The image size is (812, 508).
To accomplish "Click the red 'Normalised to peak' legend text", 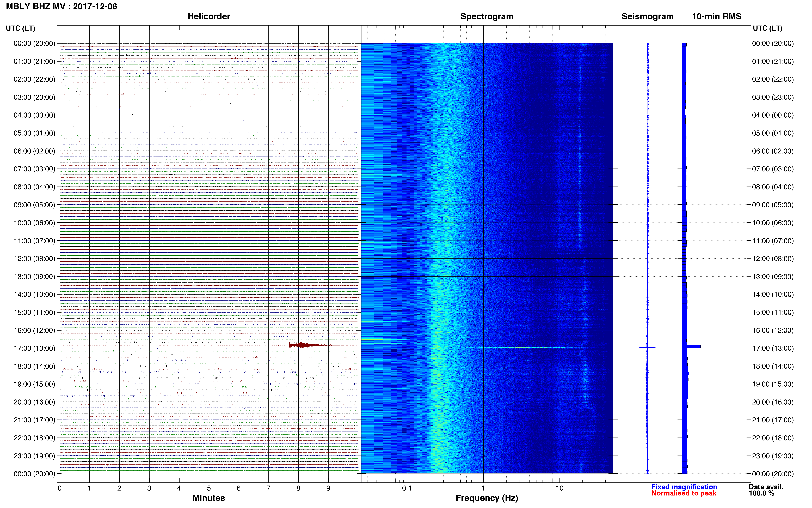I will [684, 493].
